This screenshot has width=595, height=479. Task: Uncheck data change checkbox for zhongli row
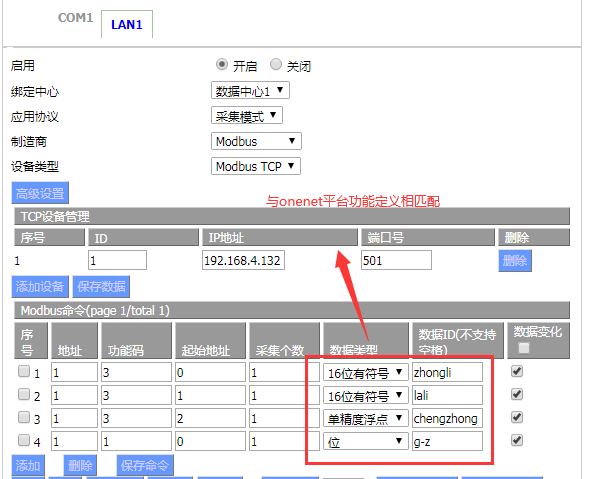pyautogui.click(x=517, y=371)
